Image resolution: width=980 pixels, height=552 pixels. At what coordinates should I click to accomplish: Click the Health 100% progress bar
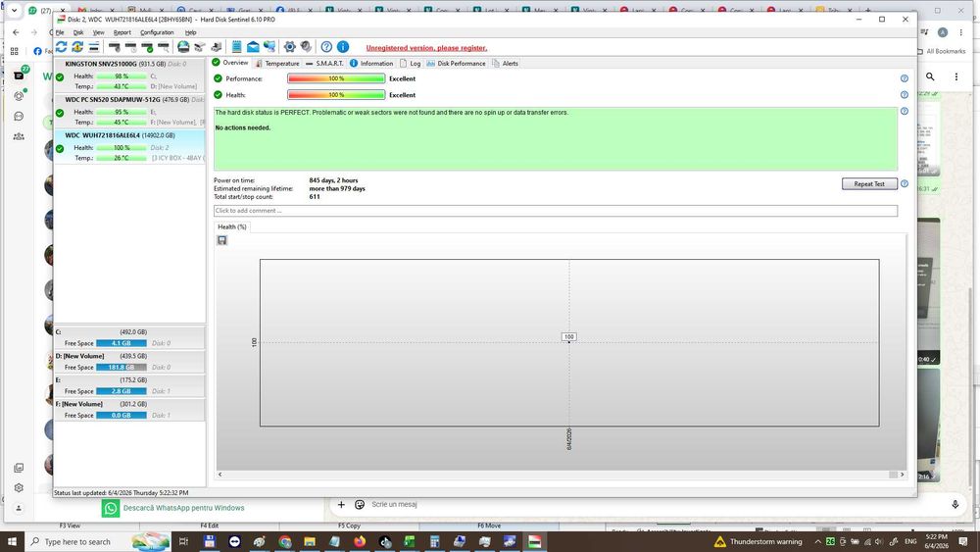pos(336,95)
